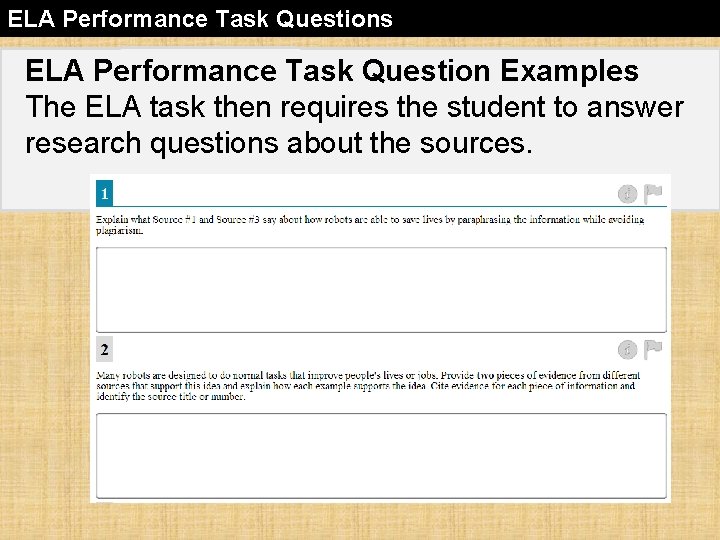The width and height of the screenshot is (720, 540).
Task: Click the info icon for question 2
Action: click(x=627, y=350)
